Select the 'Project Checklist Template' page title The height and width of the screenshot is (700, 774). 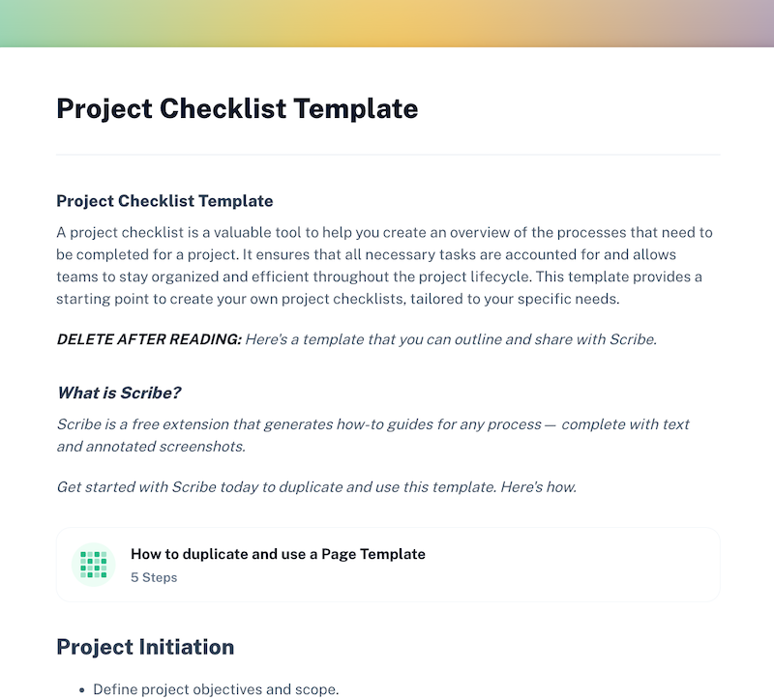237,108
